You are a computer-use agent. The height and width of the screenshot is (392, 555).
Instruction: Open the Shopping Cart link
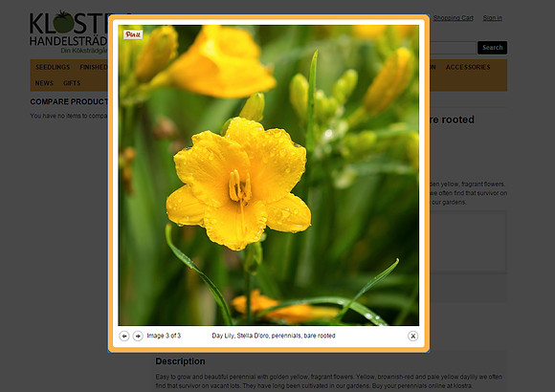tap(453, 18)
